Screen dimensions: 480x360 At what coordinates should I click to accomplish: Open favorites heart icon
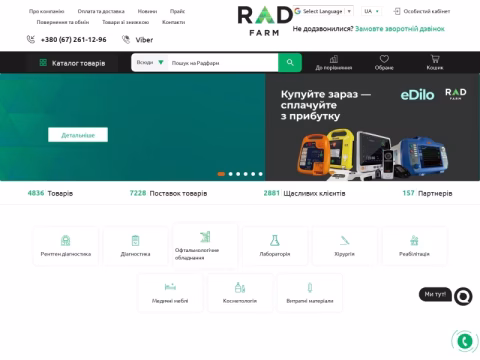click(x=384, y=59)
